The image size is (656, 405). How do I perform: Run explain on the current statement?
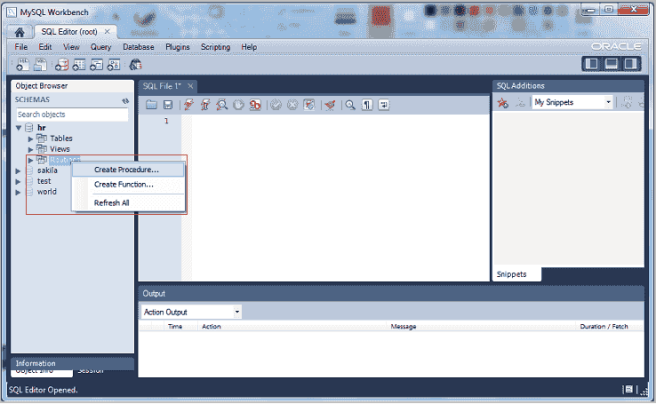222,105
